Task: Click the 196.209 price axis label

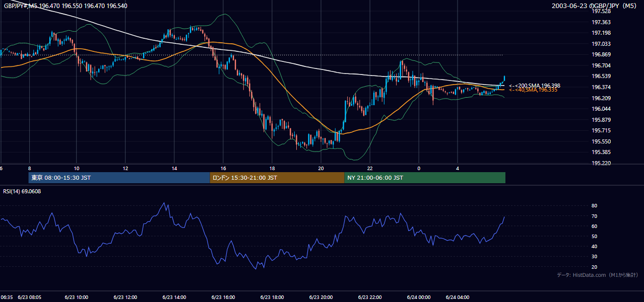Action: click(x=602, y=98)
